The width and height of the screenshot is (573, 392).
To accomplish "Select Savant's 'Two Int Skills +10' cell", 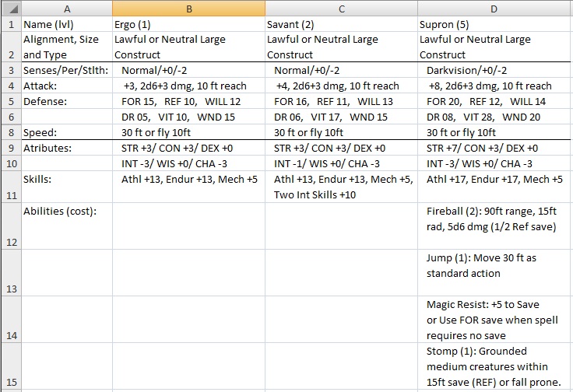I will (x=341, y=187).
